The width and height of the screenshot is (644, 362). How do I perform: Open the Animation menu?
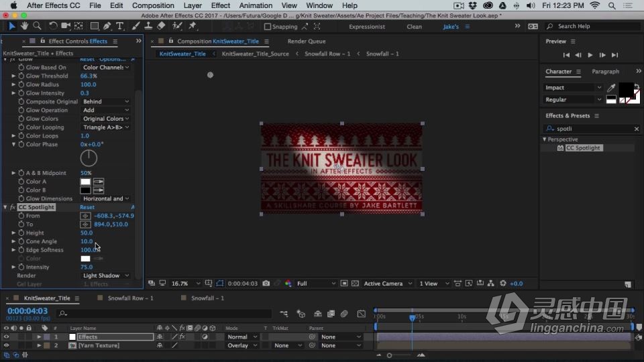(256, 5)
